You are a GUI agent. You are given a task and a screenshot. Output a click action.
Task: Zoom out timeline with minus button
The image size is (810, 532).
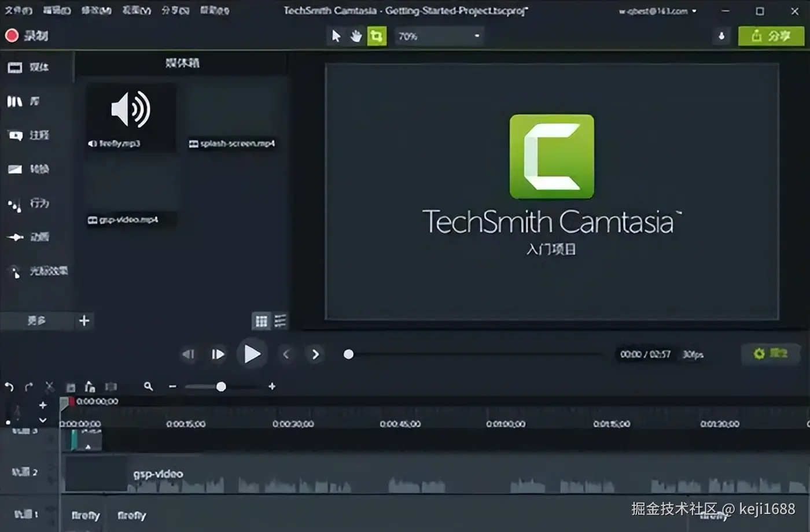coord(172,386)
